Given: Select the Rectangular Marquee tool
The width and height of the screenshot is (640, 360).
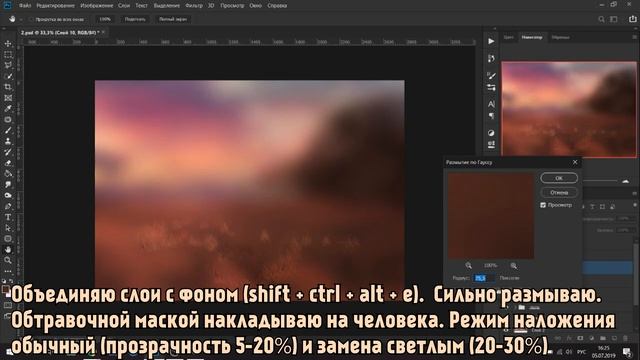Looking at the screenshot, I should tap(8, 54).
